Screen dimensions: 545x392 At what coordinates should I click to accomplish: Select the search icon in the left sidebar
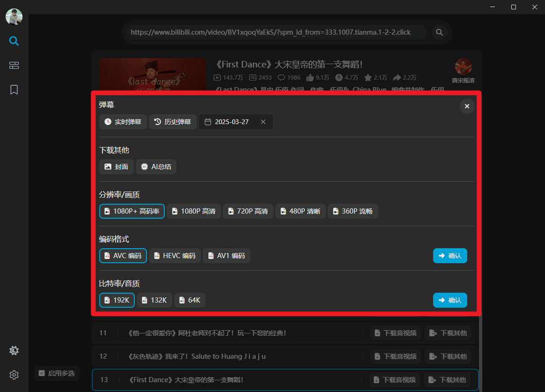(x=14, y=41)
